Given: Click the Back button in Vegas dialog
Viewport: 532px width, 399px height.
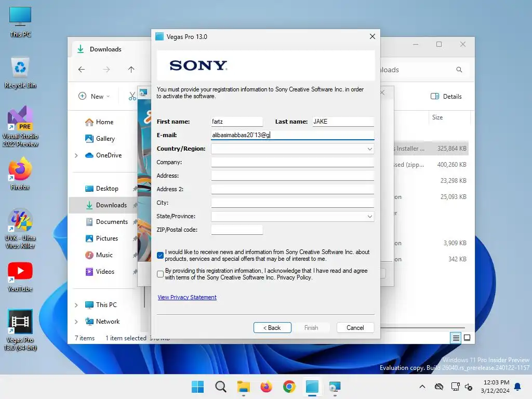Looking at the screenshot, I should pos(272,328).
